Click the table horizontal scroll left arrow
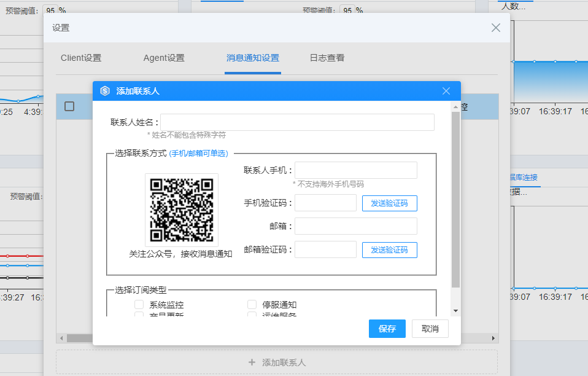Screen dimensions: 588x376 pyautogui.click(x=60, y=338)
